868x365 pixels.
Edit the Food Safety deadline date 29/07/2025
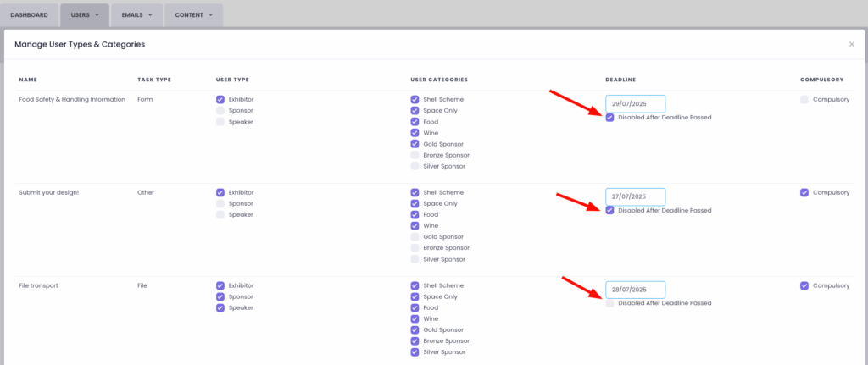pyautogui.click(x=635, y=103)
